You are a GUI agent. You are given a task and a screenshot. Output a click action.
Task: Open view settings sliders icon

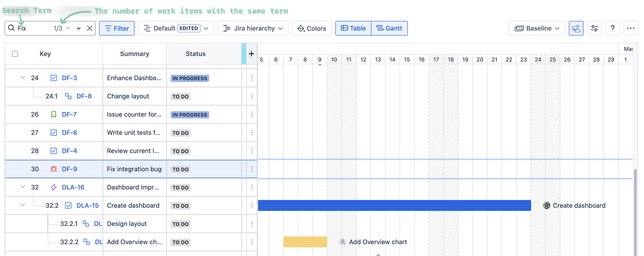coord(594,28)
